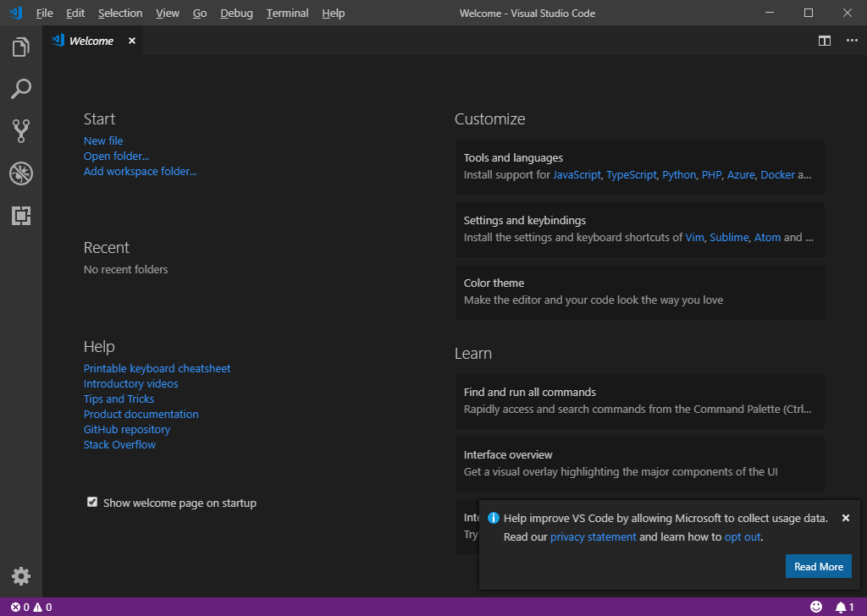The image size is (867, 616).
Task: Click the errors count in status bar
Action: [20, 608]
